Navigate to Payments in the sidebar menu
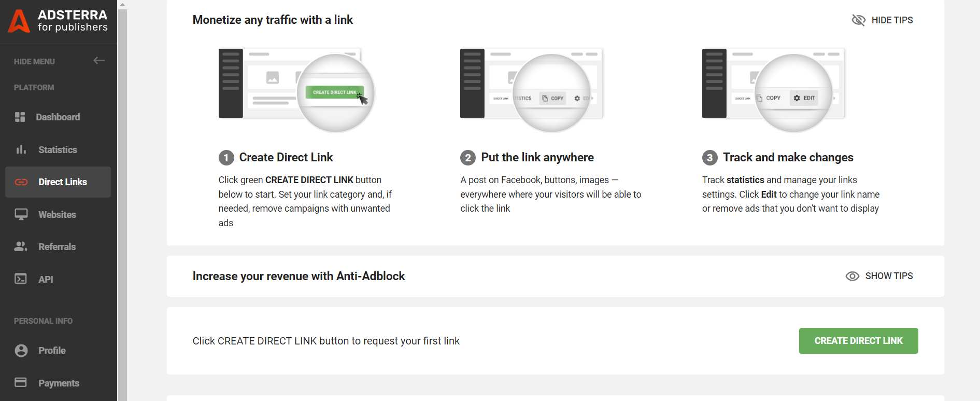 pos(59,382)
